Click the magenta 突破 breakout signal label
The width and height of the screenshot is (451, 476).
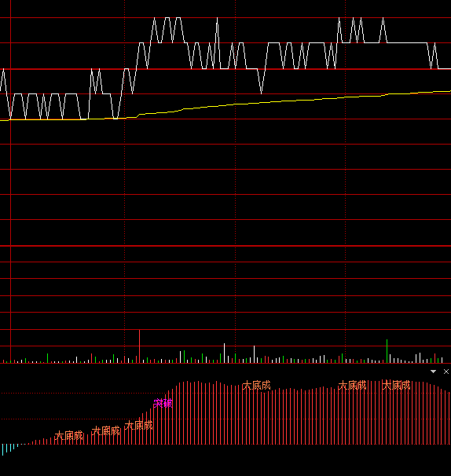coord(163,404)
